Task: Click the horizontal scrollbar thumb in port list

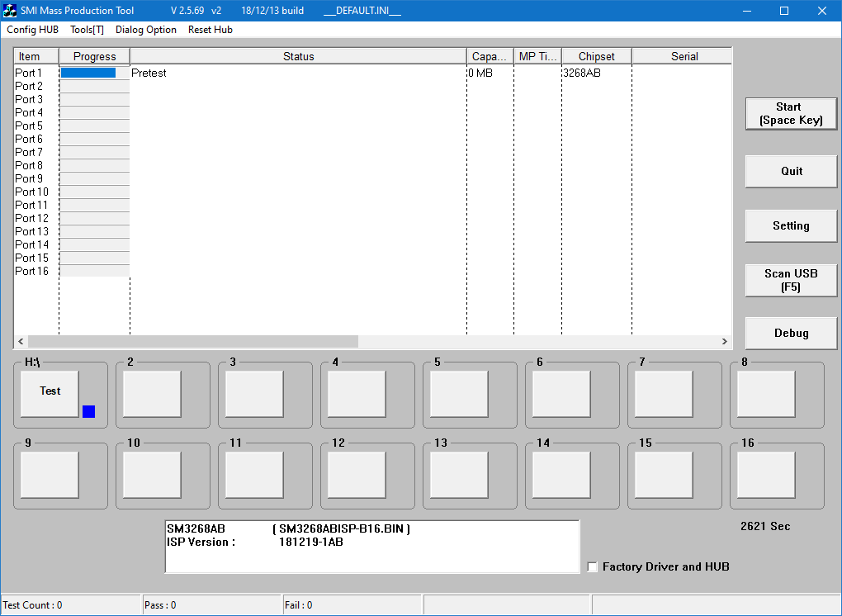Action: (x=193, y=341)
